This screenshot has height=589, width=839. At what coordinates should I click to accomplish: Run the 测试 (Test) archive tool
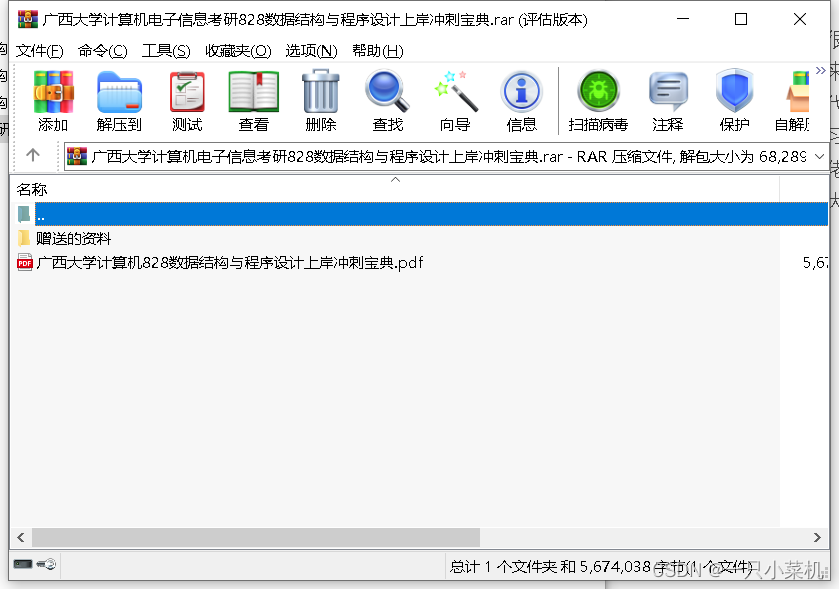click(187, 101)
